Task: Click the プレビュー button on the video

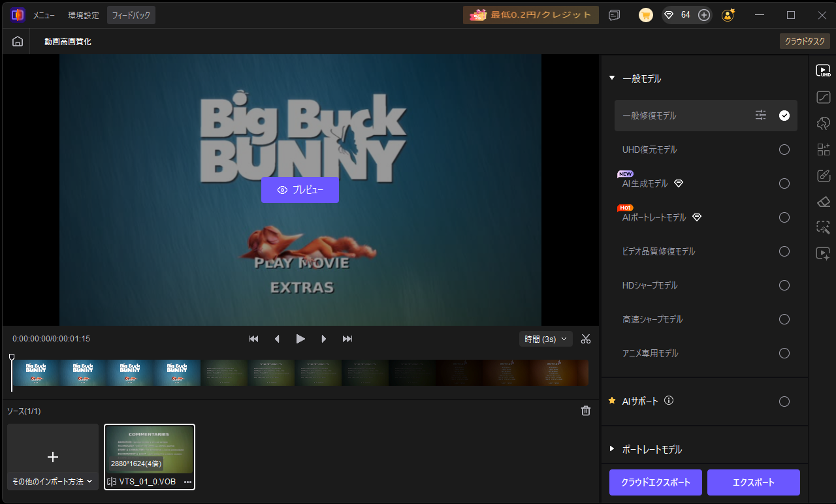Action: pyautogui.click(x=300, y=190)
